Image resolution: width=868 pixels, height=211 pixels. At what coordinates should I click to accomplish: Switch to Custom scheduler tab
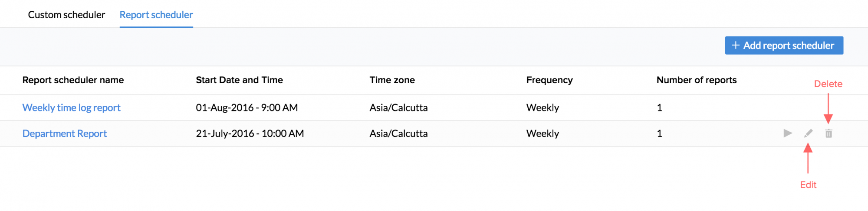click(66, 15)
